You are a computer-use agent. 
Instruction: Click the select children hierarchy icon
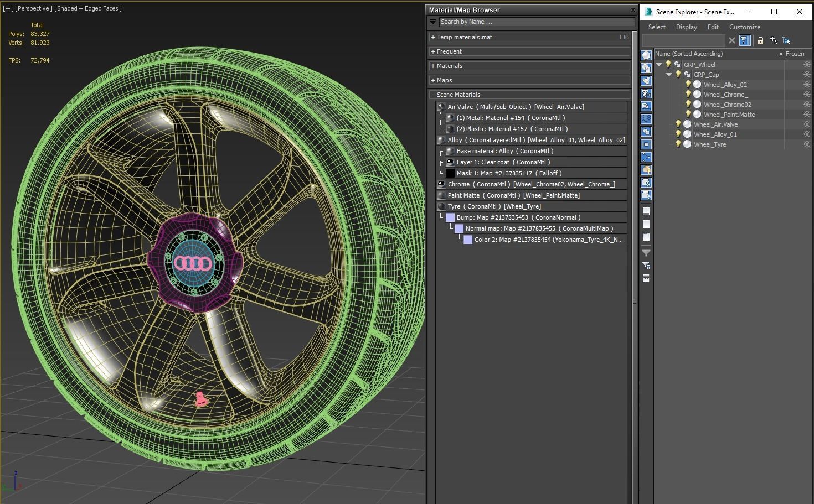[786, 40]
